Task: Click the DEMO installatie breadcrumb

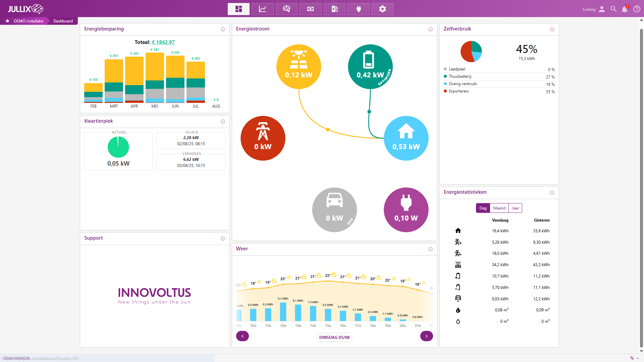Action: click(x=29, y=21)
